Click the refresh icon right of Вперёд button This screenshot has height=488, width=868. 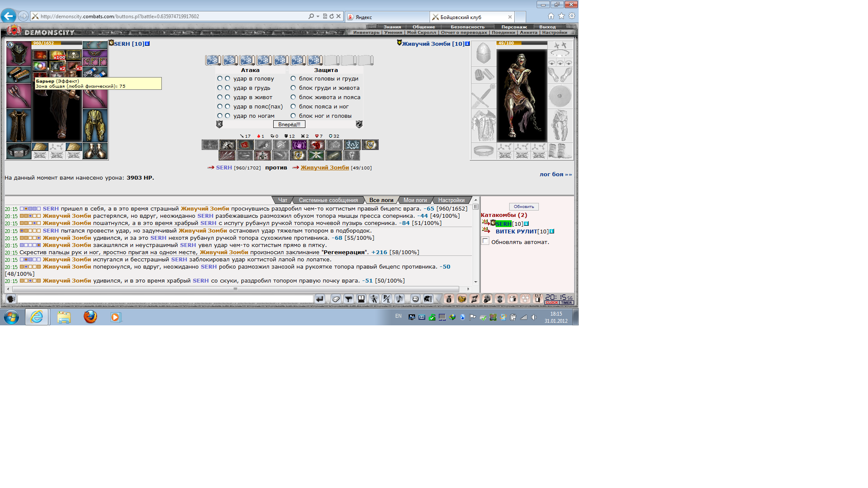point(359,124)
